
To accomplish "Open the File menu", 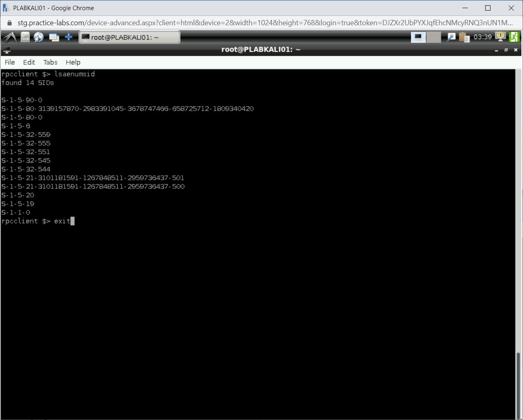I will (x=10, y=62).
